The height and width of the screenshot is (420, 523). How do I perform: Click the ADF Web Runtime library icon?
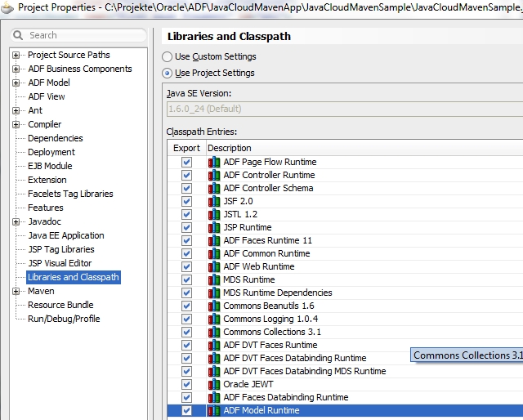point(214,266)
